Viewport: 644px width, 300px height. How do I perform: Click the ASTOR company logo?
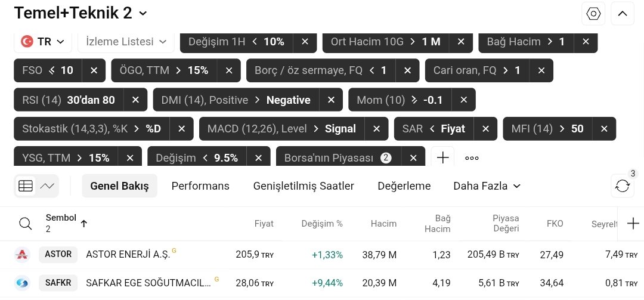click(x=22, y=255)
